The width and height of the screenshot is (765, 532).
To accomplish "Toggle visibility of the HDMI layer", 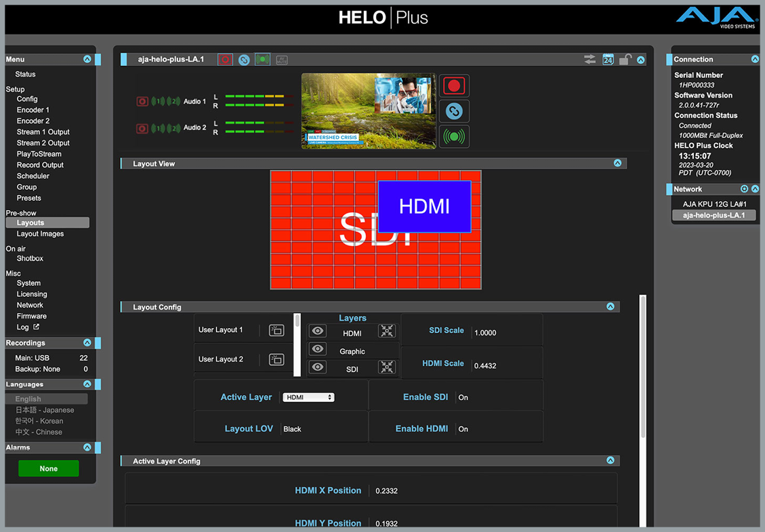I will (317, 331).
